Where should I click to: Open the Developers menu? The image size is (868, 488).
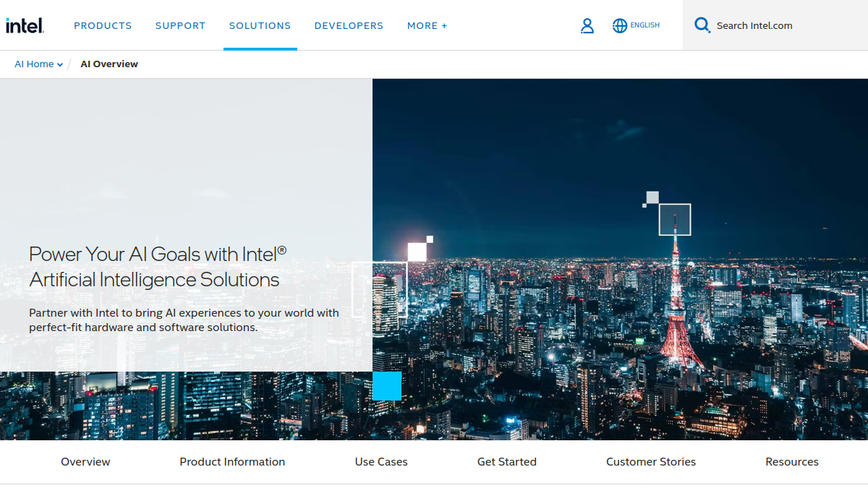click(349, 25)
